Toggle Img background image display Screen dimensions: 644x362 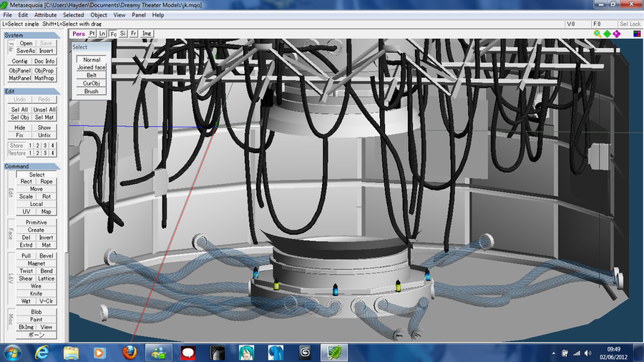[147, 34]
